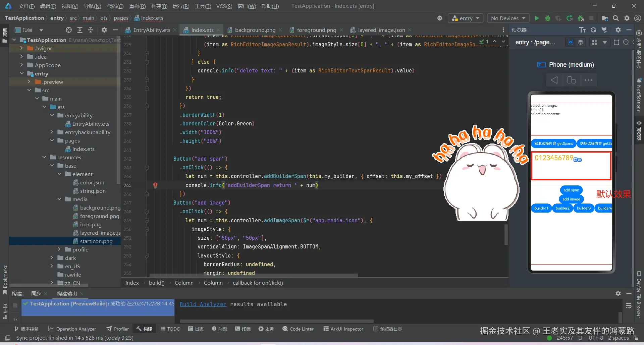Select locate-file crosshair icon in project panel
The image size is (644, 345).
pos(69,30)
